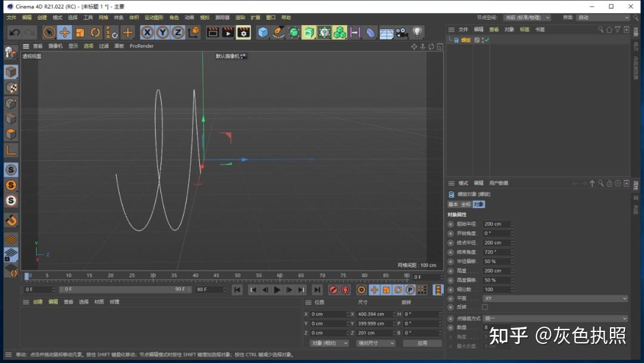Image resolution: width=644 pixels, height=363 pixels.
Task: Switch the coordinate system icon
Action: [x=194, y=32]
